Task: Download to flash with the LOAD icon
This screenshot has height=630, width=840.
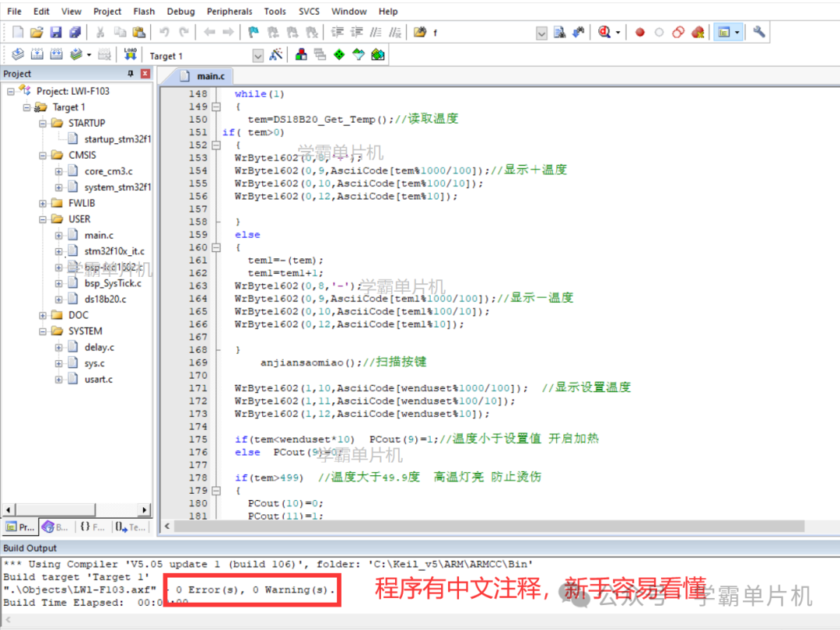Action: click(130, 54)
